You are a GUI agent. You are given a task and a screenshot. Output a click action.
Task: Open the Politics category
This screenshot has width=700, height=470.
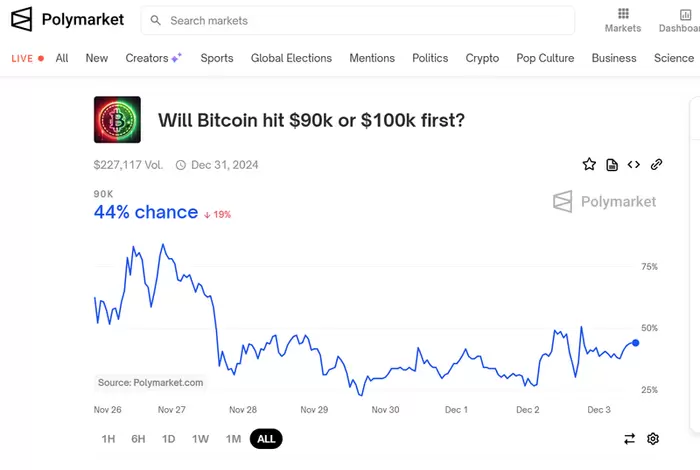coord(430,58)
